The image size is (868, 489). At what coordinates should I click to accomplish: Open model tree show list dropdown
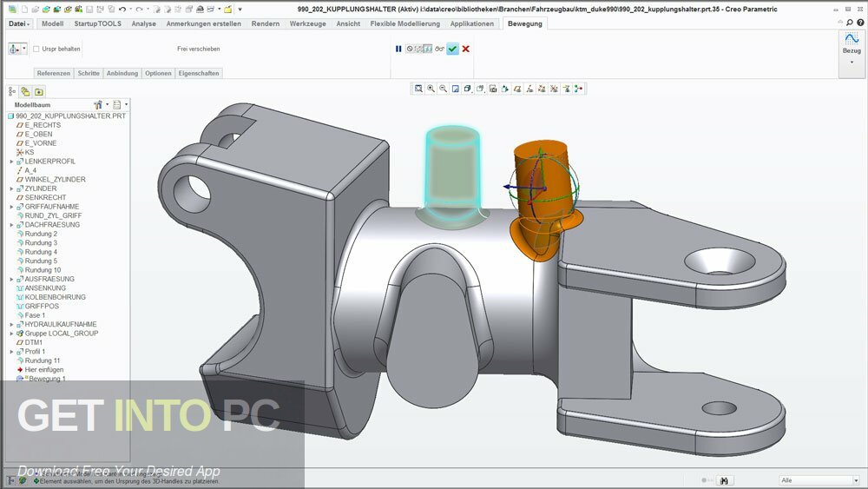coord(126,105)
